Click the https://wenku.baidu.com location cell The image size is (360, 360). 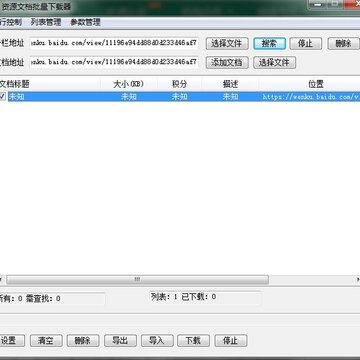311,97
